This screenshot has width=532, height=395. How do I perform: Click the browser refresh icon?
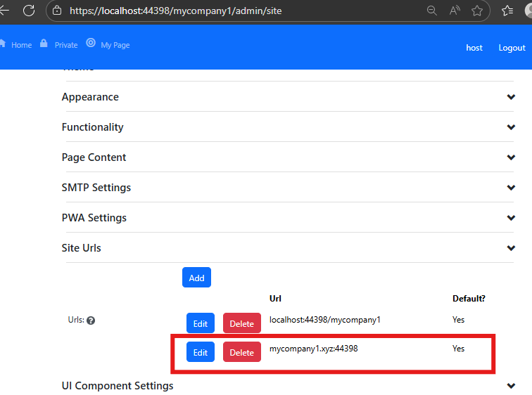point(29,11)
